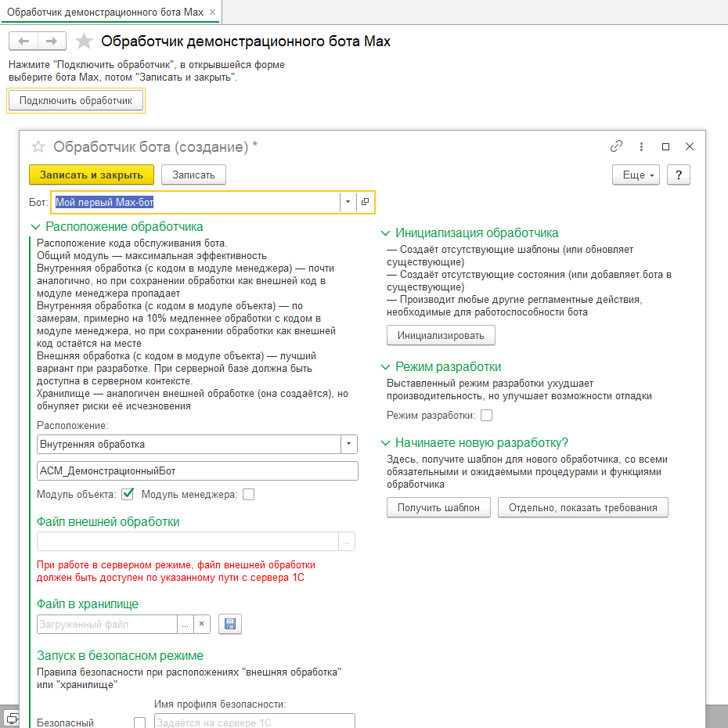Switch to Обработчик демонстрационного бота Max tab
728x728 pixels.
(105, 12)
